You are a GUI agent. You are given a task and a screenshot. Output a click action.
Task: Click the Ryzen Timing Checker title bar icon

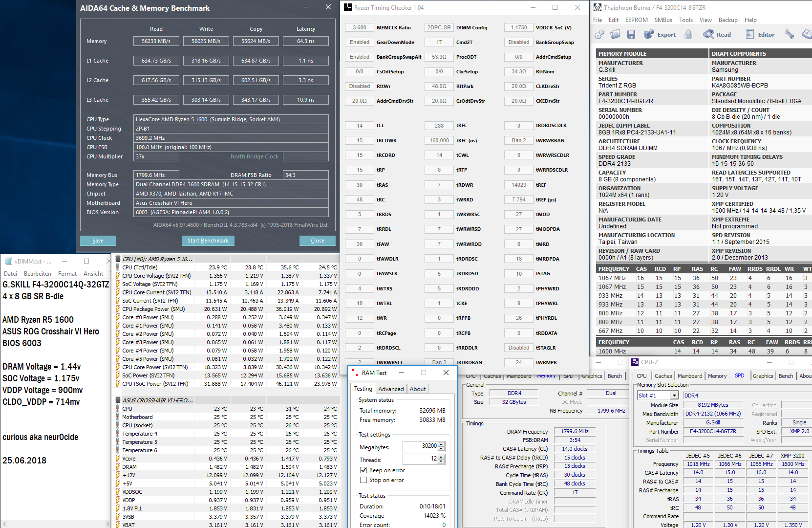[x=348, y=7]
